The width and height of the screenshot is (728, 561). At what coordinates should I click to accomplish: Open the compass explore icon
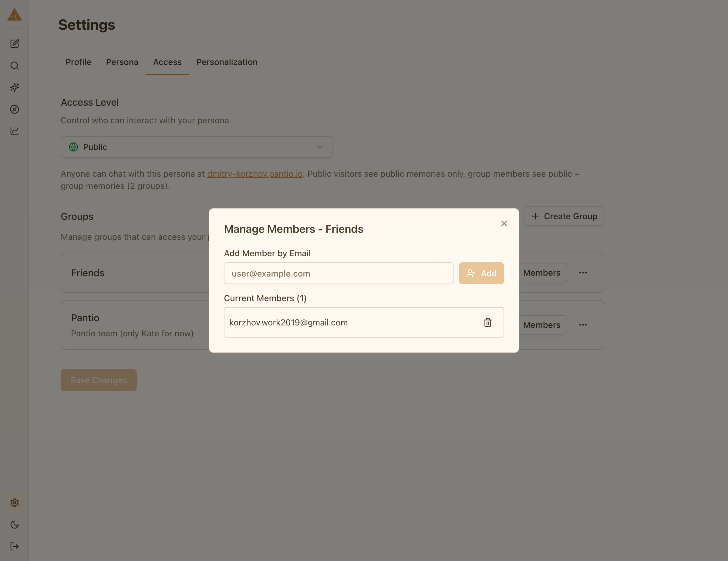click(14, 109)
